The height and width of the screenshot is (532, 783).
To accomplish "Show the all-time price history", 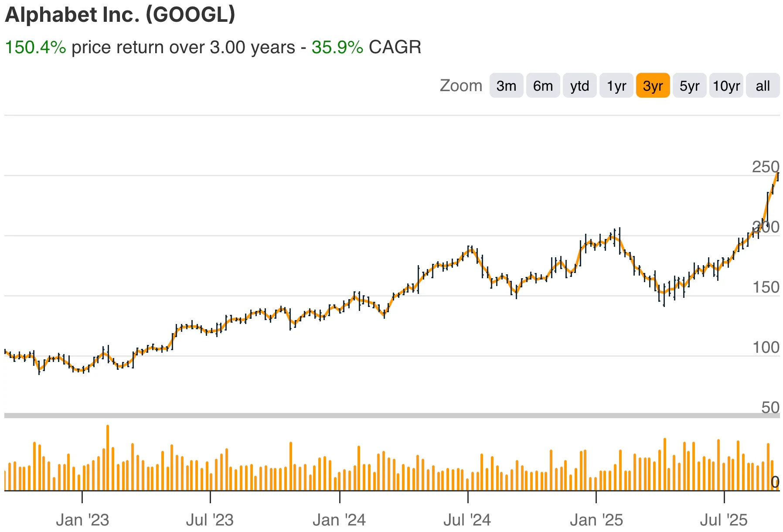I will (x=763, y=86).
